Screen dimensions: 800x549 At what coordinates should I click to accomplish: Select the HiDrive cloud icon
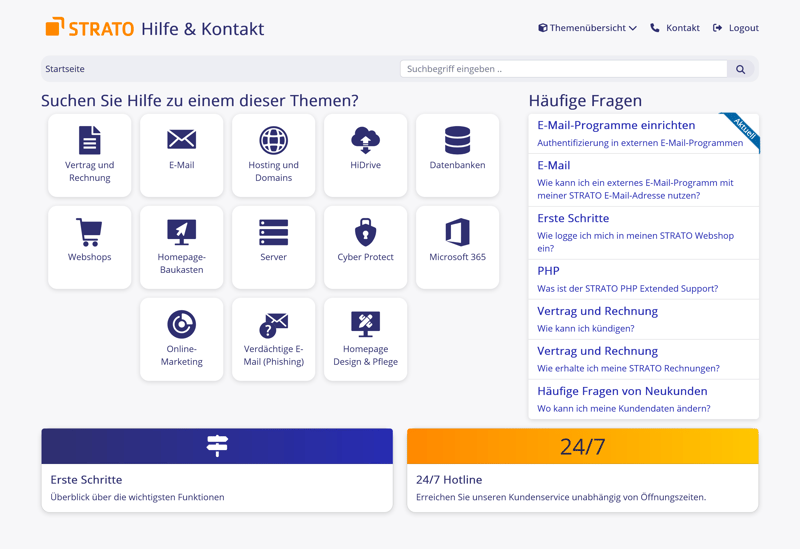(365, 140)
